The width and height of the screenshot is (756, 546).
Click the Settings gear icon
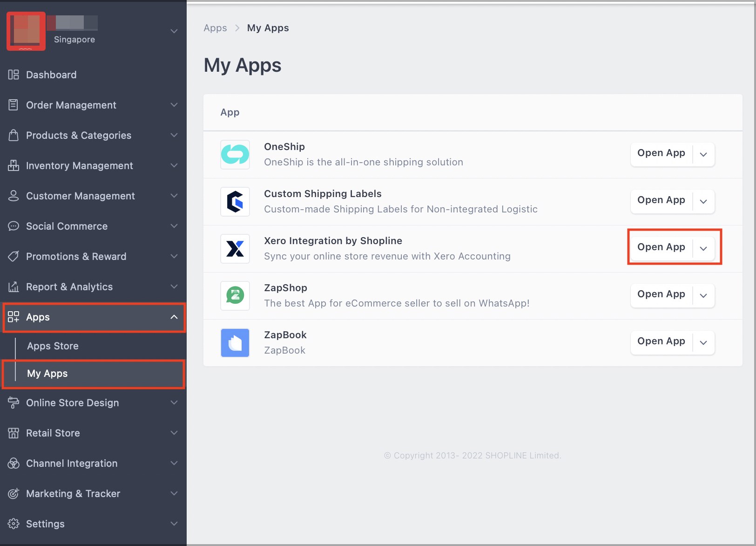[13, 524]
